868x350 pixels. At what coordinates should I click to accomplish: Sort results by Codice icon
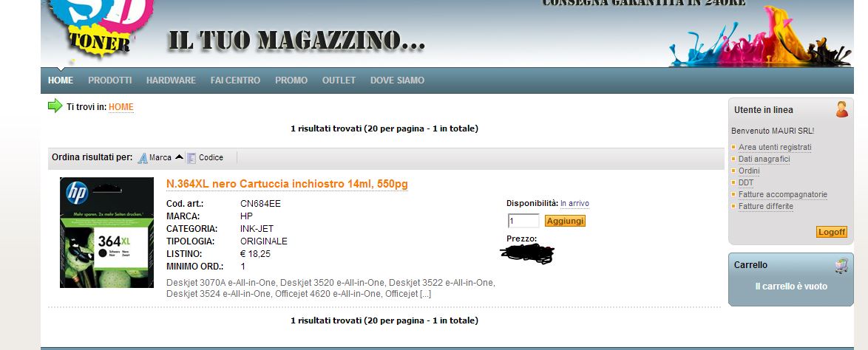[191, 158]
